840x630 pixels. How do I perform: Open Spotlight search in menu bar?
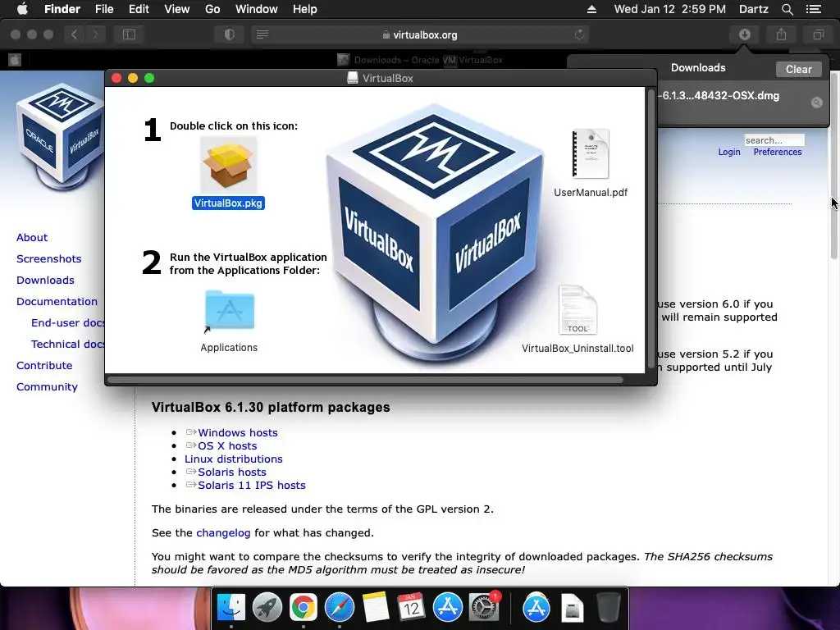[787, 9]
